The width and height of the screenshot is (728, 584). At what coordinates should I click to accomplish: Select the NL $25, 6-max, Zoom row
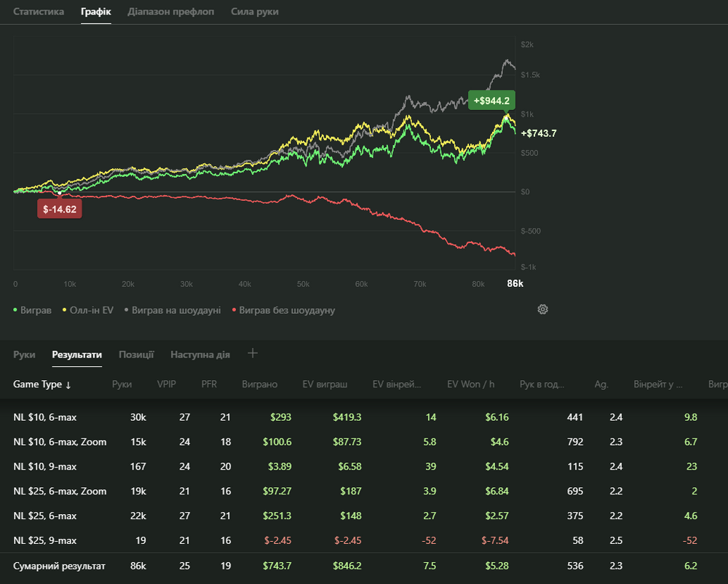coord(60,492)
